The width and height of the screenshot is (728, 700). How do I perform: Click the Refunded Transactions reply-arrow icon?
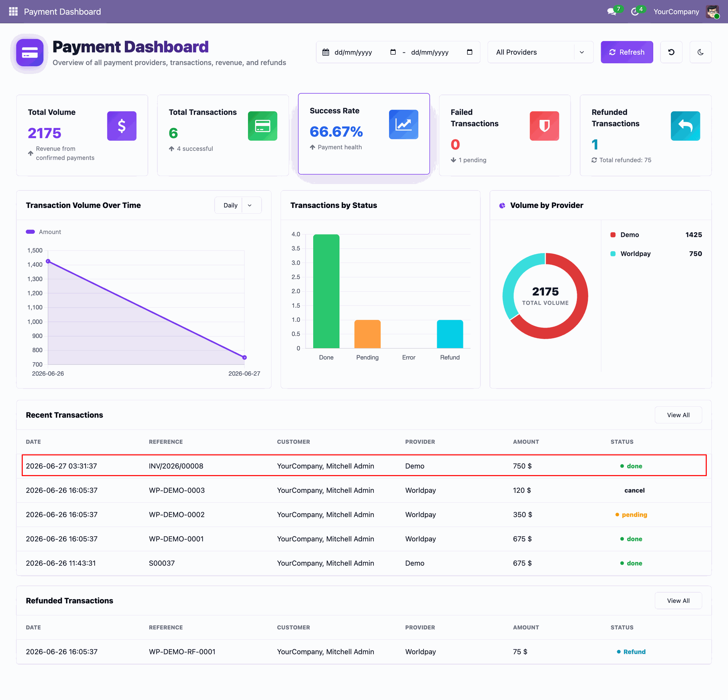pos(685,126)
